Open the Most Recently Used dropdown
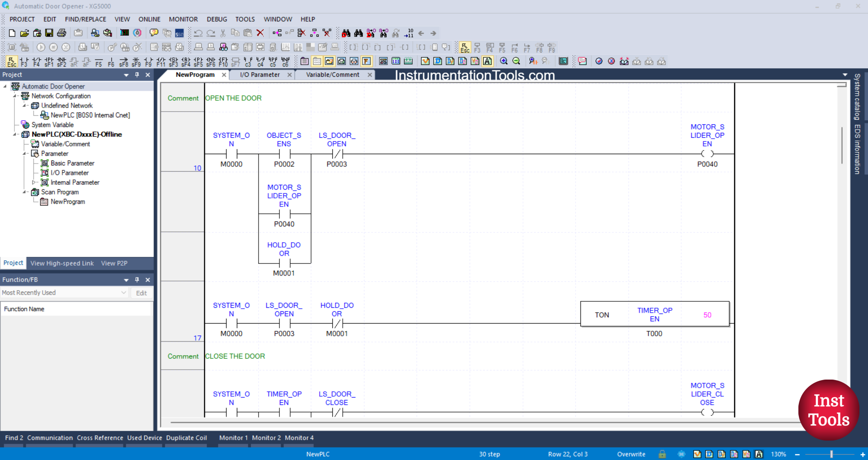Viewport: 868px width, 460px height. (x=123, y=292)
